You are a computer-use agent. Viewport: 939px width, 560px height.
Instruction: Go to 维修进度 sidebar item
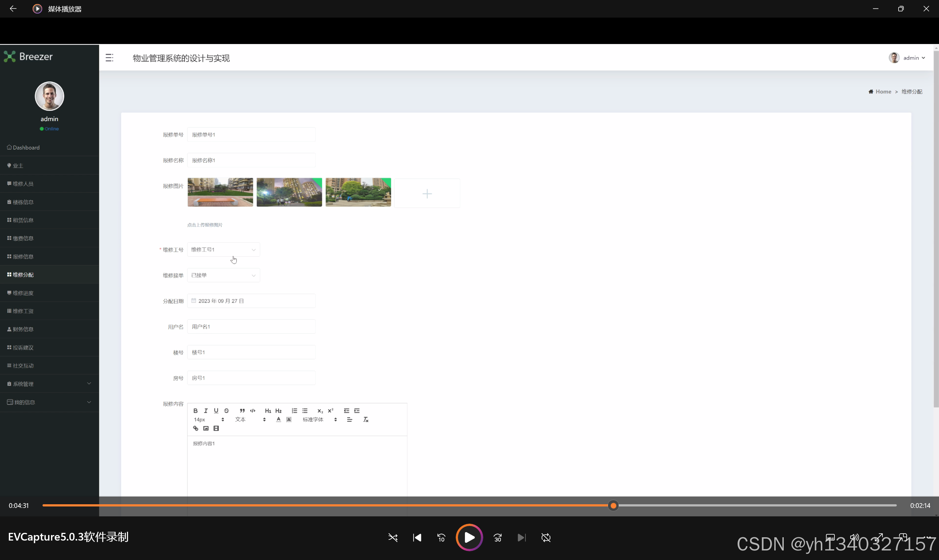[x=23, y=293]
